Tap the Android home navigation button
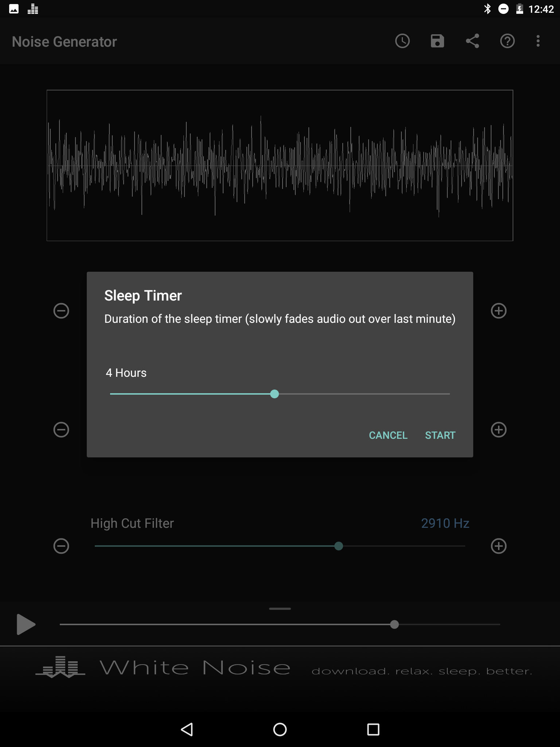560x747 pixels. (x=280, y=729)
